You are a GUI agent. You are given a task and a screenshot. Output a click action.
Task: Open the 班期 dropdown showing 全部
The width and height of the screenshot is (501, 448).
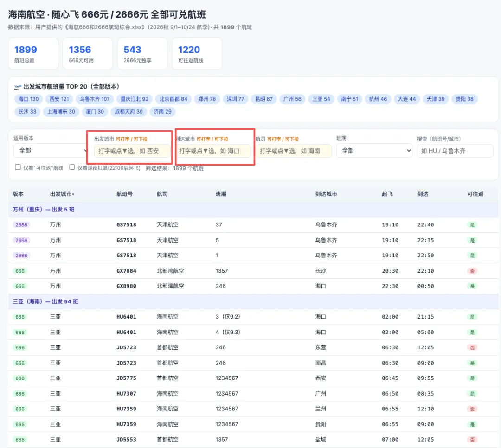pos(374,151)
